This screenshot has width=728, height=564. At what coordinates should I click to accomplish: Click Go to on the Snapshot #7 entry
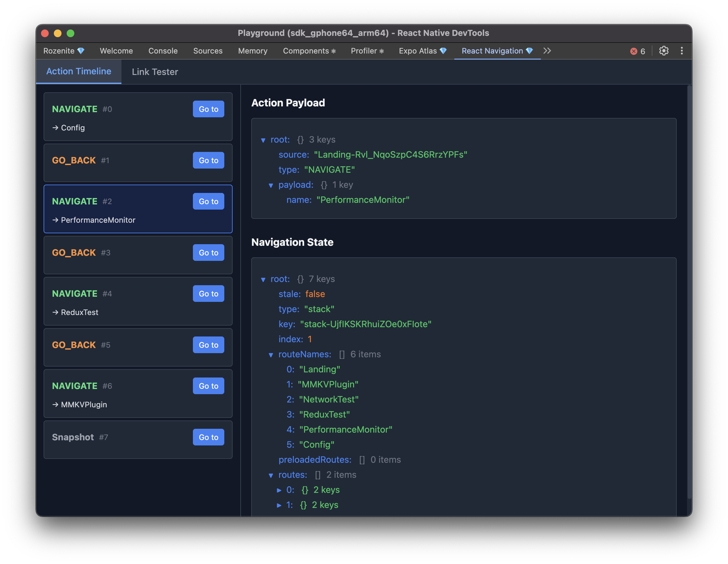point(208,437)
